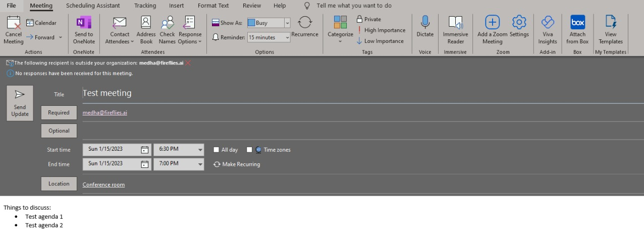Mark the meeting as Private
The image size is (644, 248).
pyautogui.click(x=369, y=19)
